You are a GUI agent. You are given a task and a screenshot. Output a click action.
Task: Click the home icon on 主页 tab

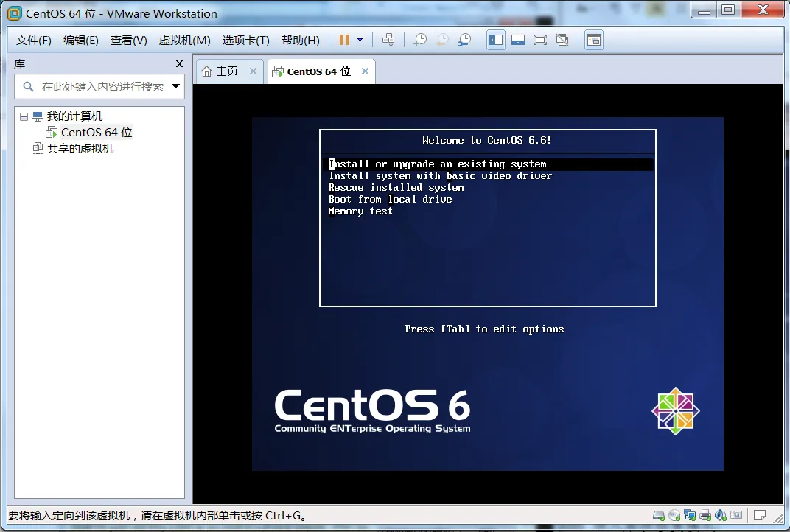(x=206, y=71)
